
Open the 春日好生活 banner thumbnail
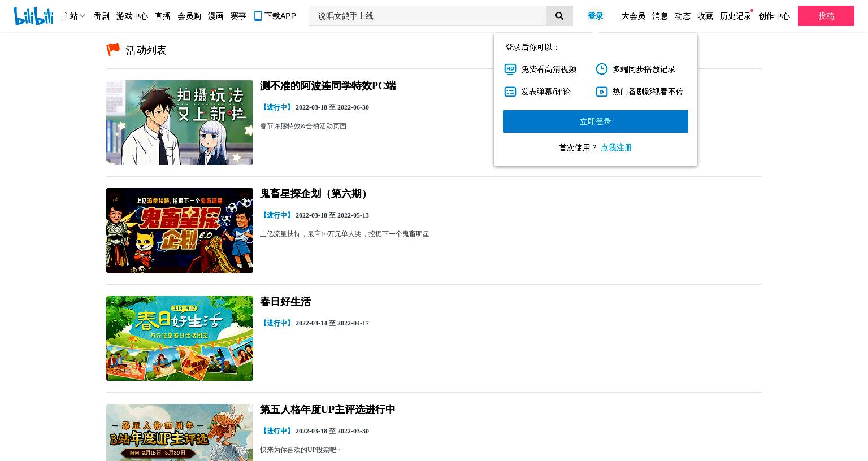coord(180,338)
